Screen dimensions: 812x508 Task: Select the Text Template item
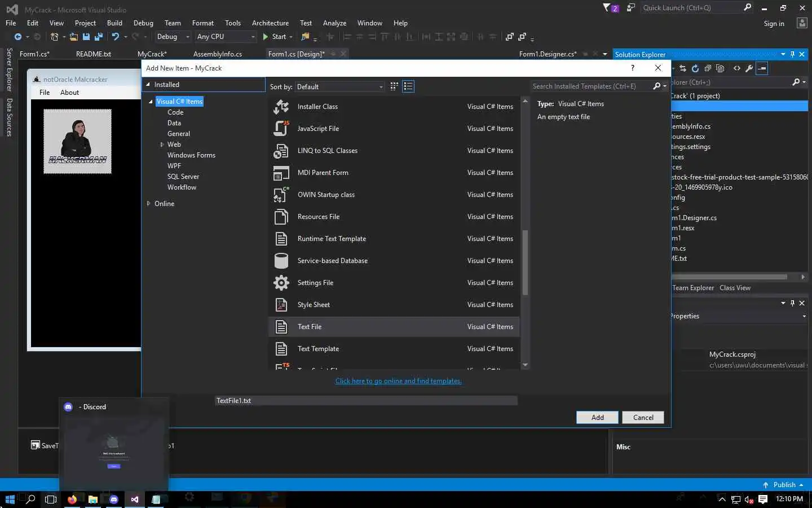394,349
